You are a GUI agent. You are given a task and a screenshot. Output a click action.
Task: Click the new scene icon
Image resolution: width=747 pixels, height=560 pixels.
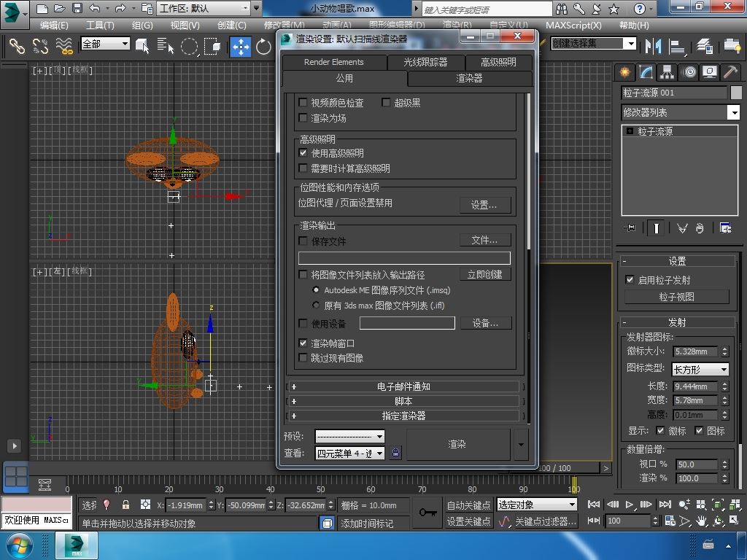42,8
